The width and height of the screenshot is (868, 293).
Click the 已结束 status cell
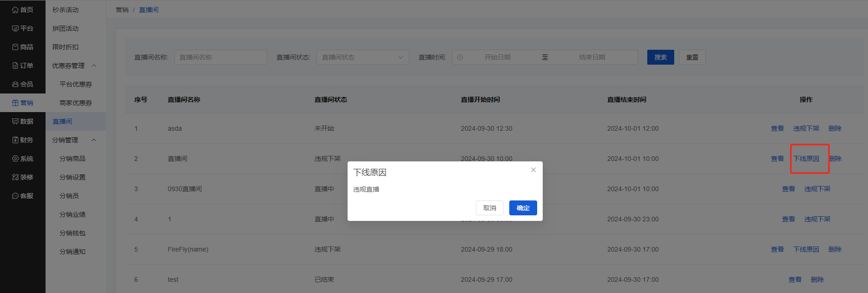click(x=324, y=280)
